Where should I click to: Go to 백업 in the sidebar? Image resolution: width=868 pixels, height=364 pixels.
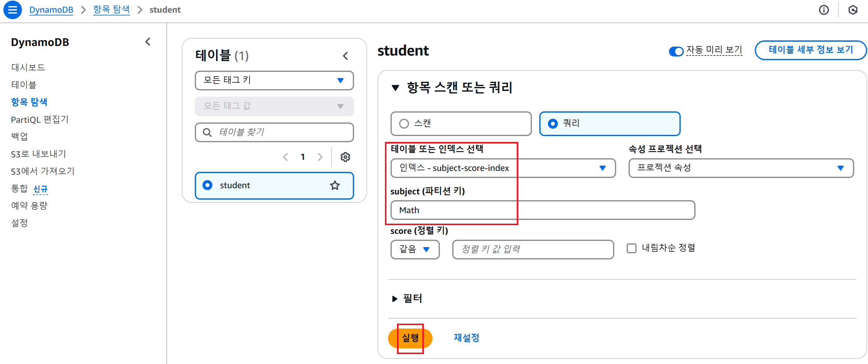[x=19, y=136]
